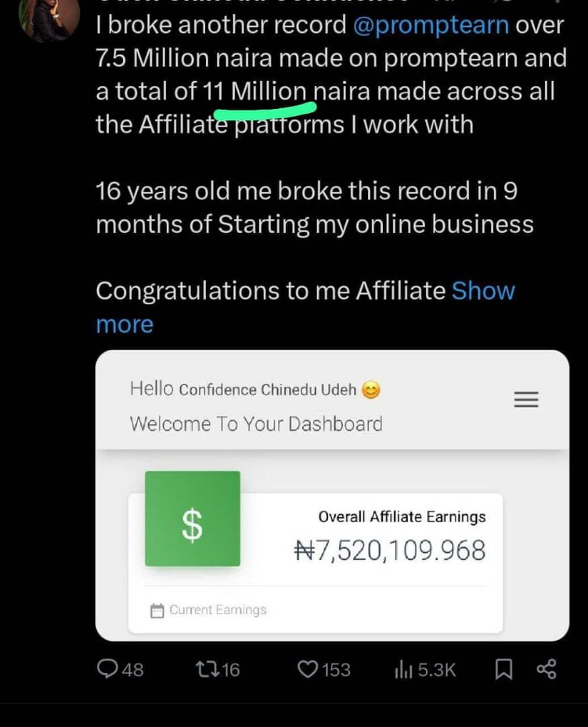Share the tweet via the share icon
The image size is (588, 727).
546,669
